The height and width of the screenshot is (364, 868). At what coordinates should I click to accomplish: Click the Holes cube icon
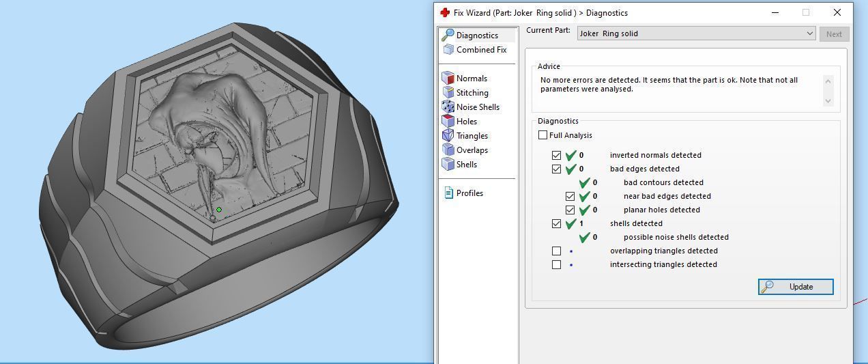[448, 121]
